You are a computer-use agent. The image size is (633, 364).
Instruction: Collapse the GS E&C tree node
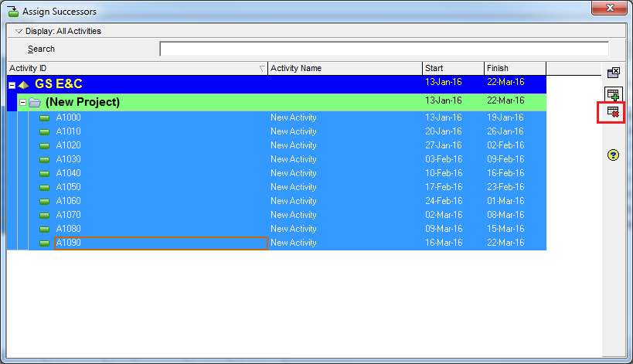coord(12,85)
